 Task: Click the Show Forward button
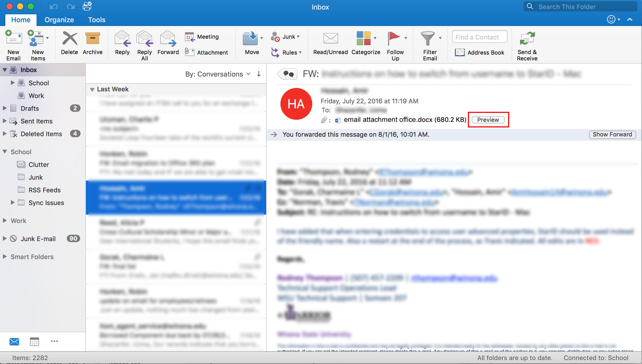(612, 135)
